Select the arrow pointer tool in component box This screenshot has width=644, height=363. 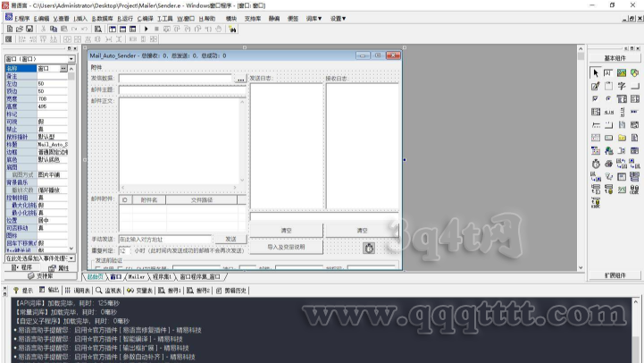(595, 73)
